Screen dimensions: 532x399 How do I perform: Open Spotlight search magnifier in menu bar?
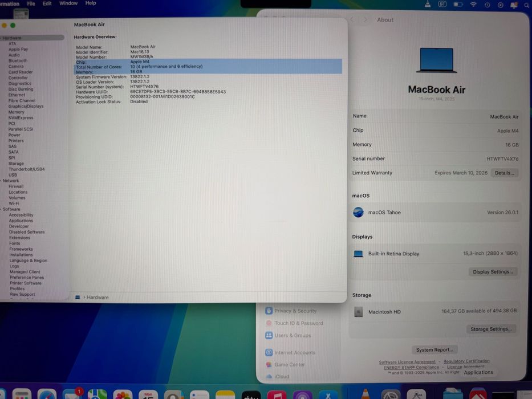[x=526, y=5]
